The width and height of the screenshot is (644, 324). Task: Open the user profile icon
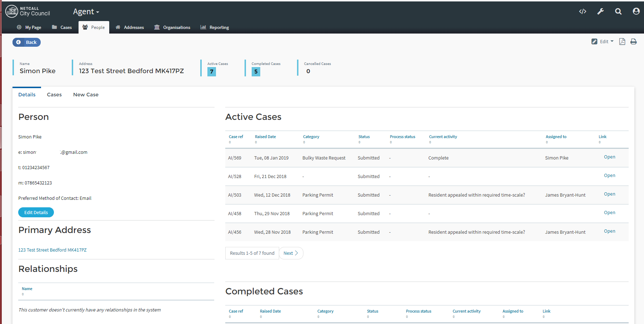click(x=636, y=11)
